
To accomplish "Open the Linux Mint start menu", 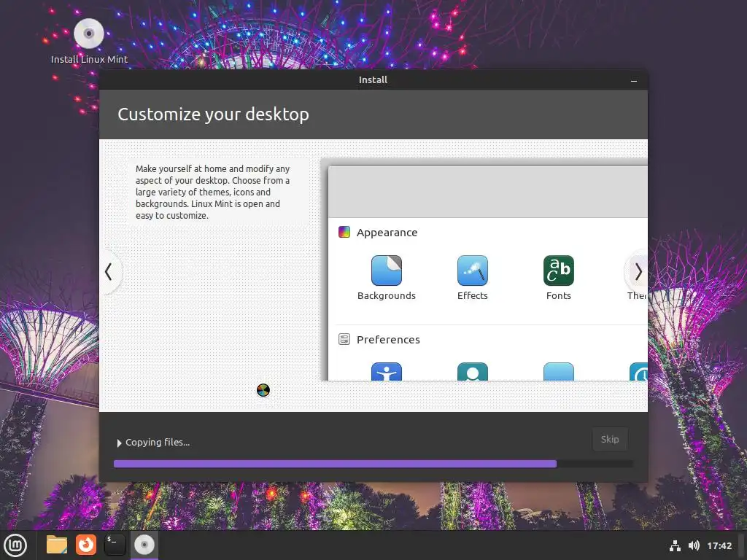I will pyautogui.click(x=15, y=545).
